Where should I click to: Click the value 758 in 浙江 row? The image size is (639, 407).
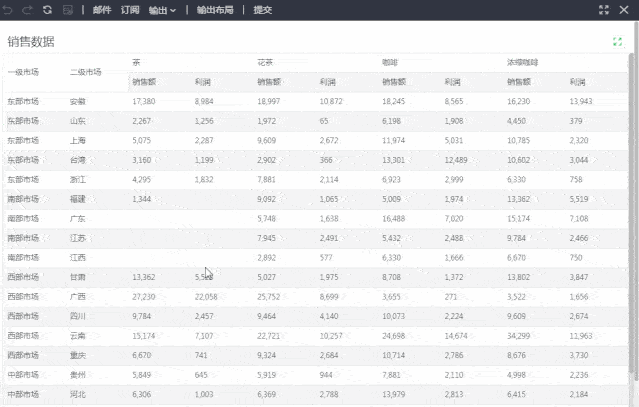click(576, 180)
